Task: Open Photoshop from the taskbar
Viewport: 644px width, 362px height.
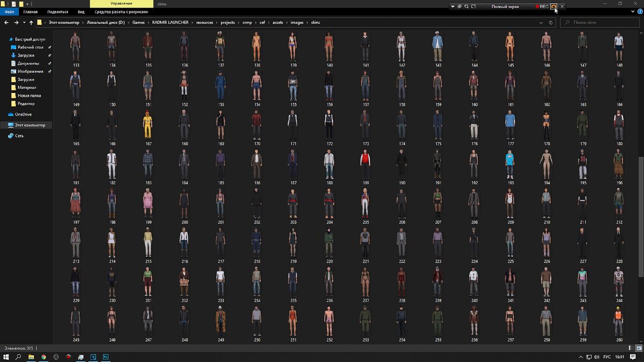Action: click(106, 357)
